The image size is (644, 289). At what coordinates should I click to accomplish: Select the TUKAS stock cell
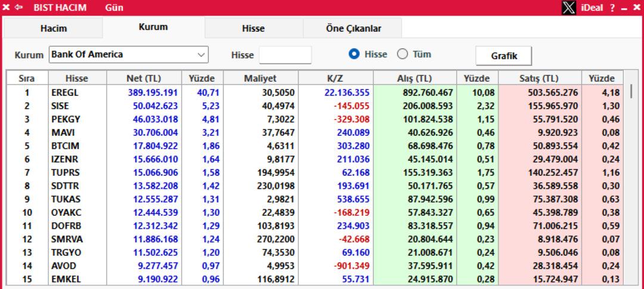tap(78, 200)
